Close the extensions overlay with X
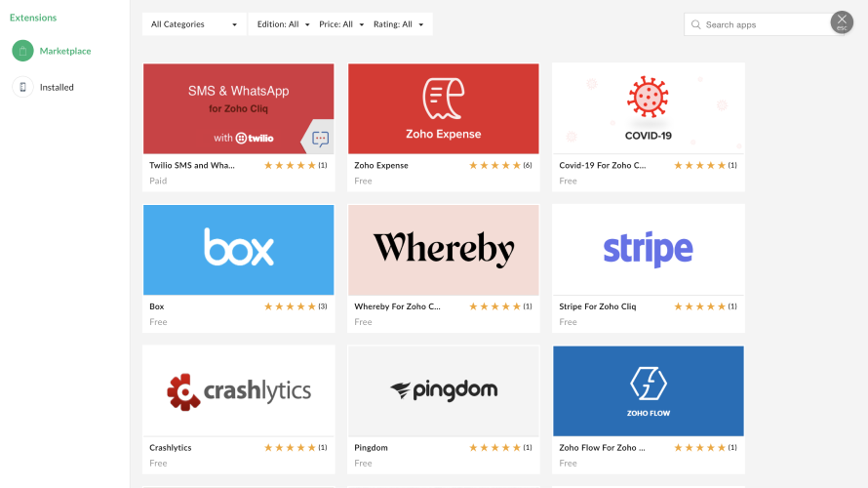The width and height of the screenshot is (868, 488). click(842, 22)
